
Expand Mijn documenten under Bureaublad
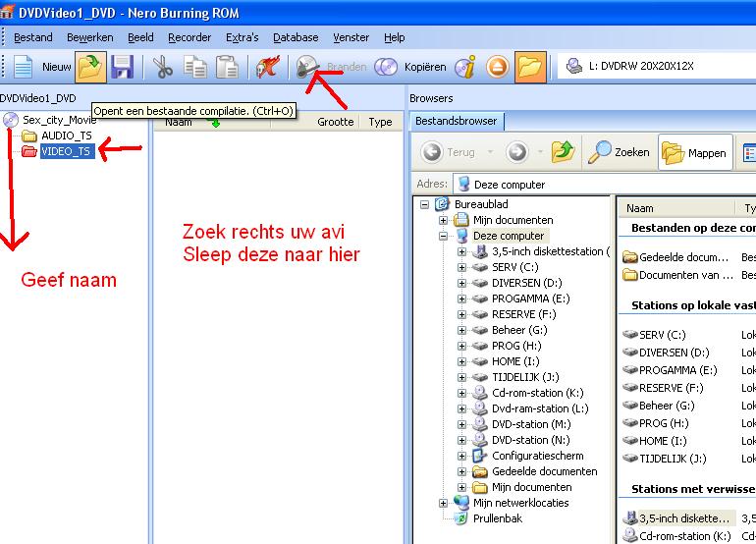(x=443, y=220)
